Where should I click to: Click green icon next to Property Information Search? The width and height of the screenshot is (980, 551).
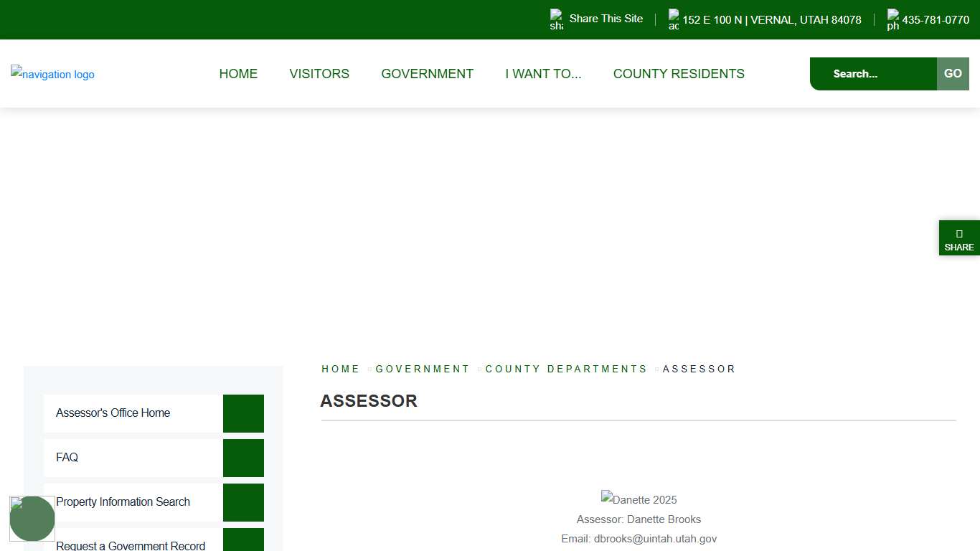[243, 502]
